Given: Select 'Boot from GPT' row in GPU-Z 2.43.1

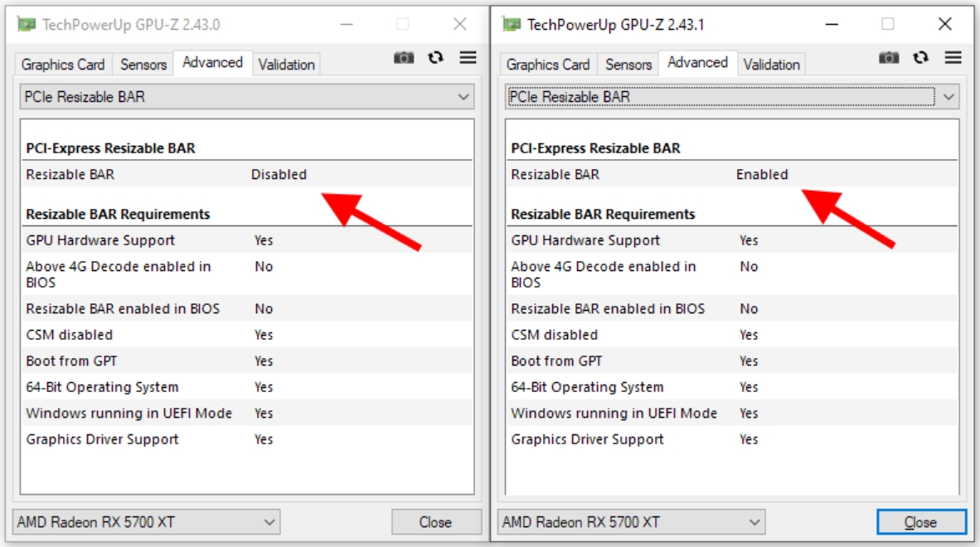Looking at the screenshot, I should point(732,361).
